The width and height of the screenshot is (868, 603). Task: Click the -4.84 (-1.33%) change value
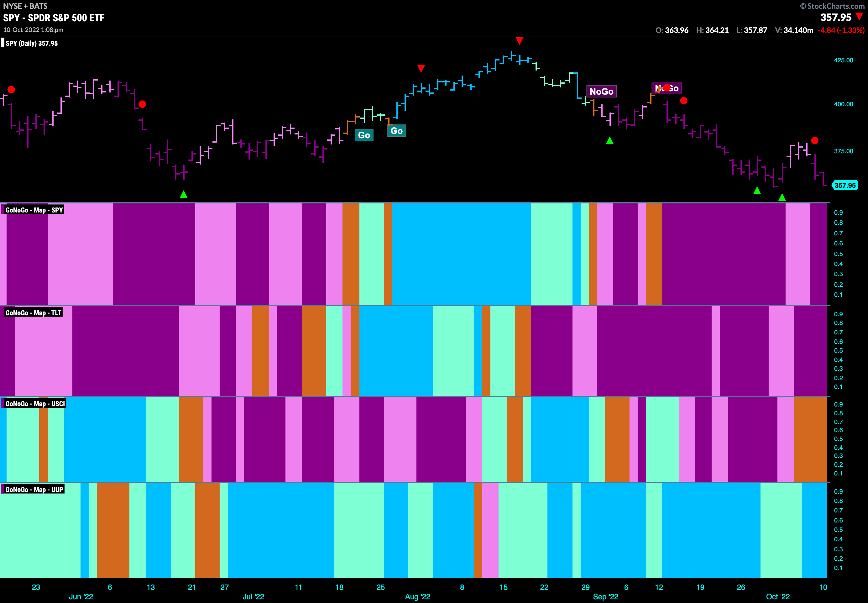pos(841,30)
